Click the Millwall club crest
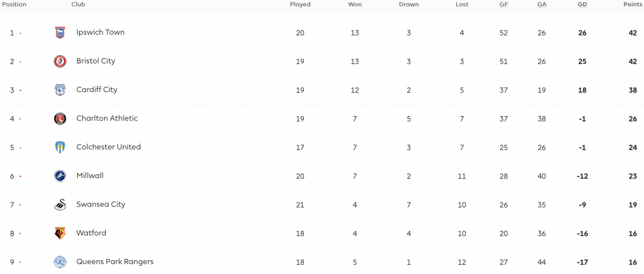Image resolution: width=644 pixels, height=274 pixels. [x=60, y=176]
